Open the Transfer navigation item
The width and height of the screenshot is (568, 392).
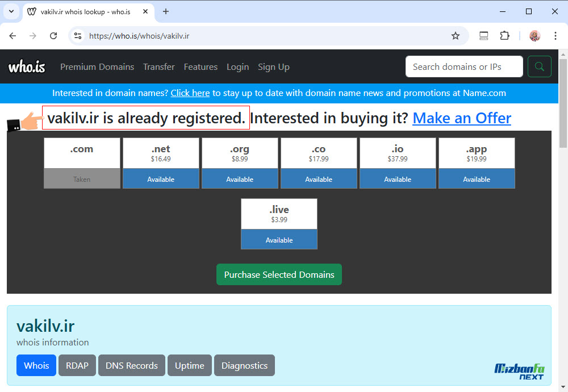click(158, 67)
